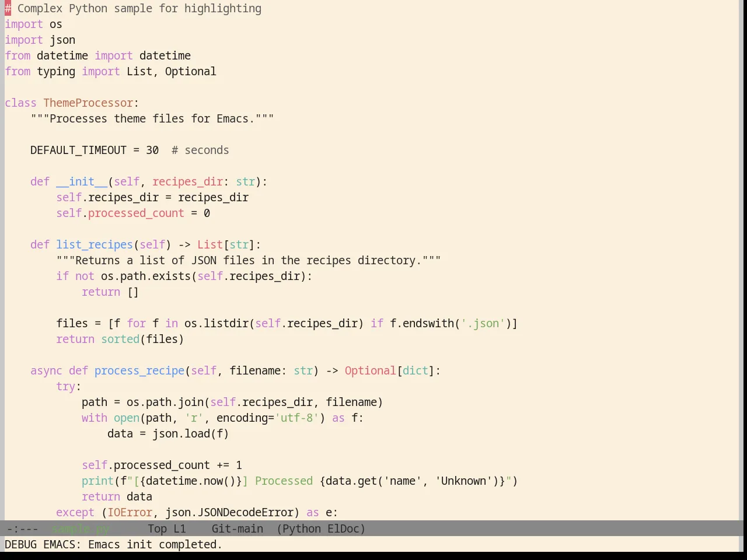Screen dimensions: 747x560
Task: Click the 'try:' keyword
Action: pyautogui.click(x=69, y=387)
